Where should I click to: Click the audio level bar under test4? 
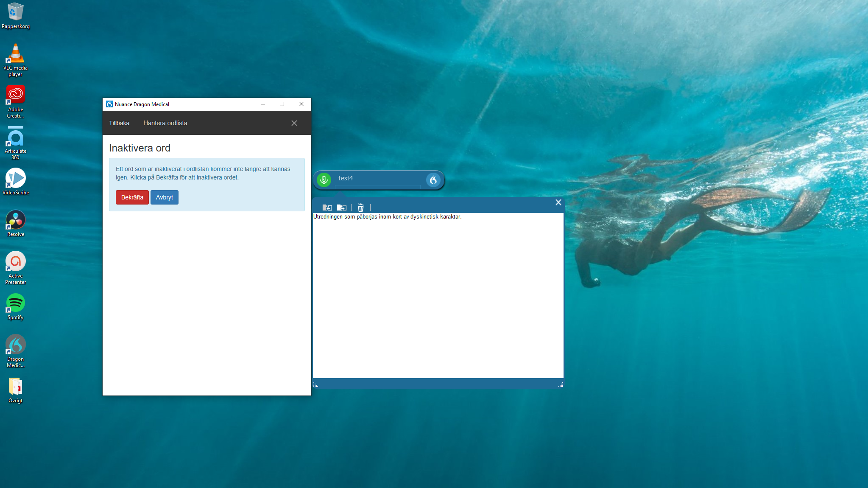(x=377, y=187)
